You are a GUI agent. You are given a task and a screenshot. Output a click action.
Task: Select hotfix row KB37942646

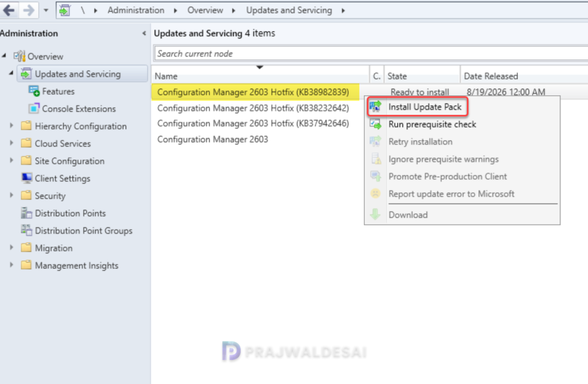click(x=253, y=123)
